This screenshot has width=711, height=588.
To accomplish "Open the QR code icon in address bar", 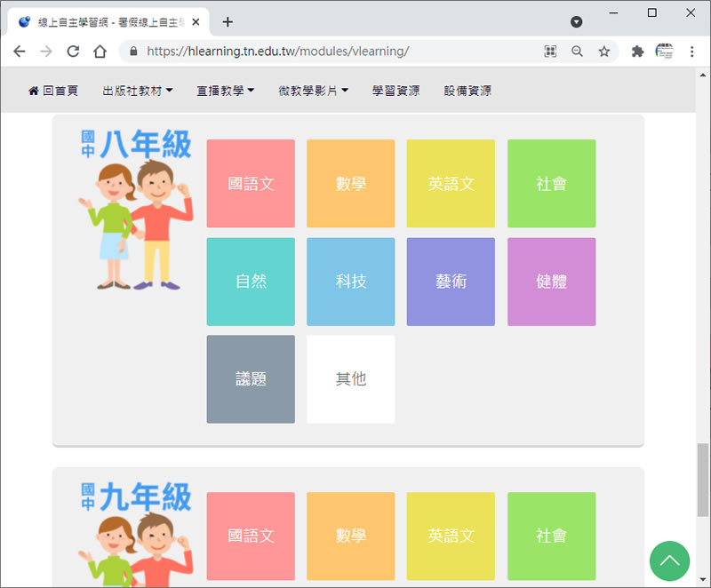I will pos(550,52).
